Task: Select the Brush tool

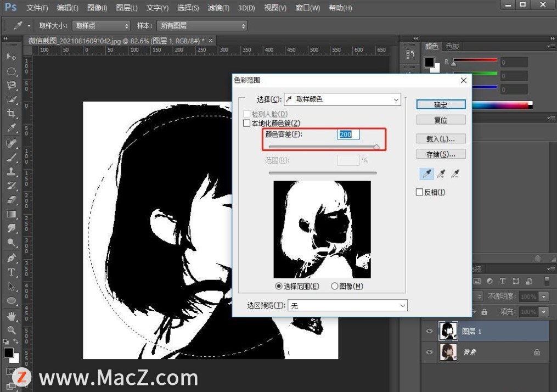Action: click(12, 157)
